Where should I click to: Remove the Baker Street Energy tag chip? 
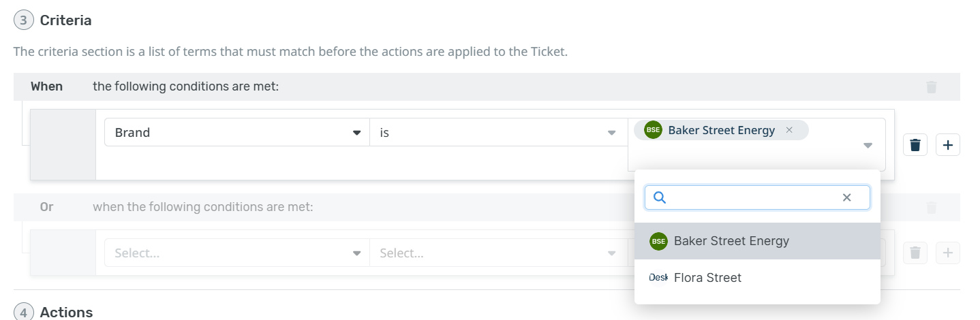789,130
